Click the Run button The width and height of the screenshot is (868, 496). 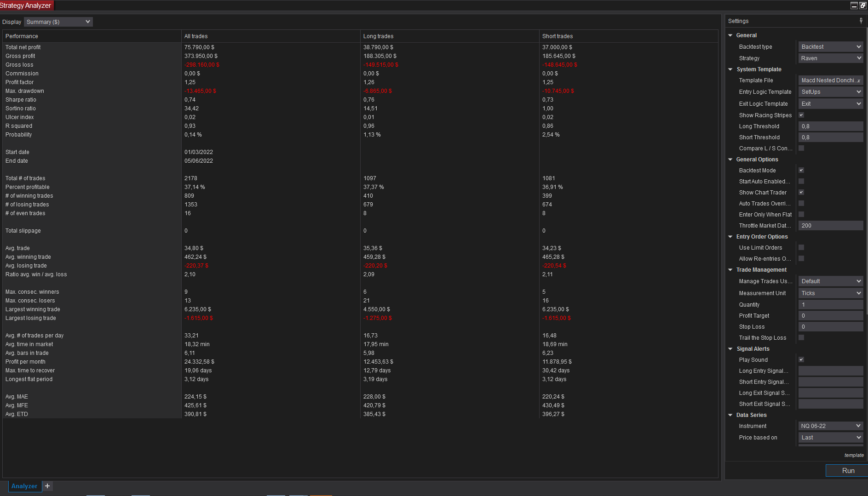tap(848, 471)
